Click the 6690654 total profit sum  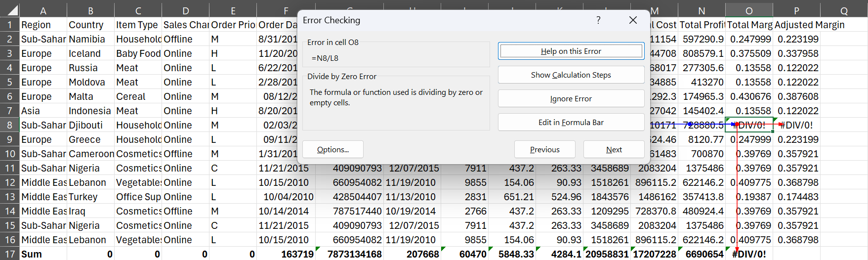point(702,254)
